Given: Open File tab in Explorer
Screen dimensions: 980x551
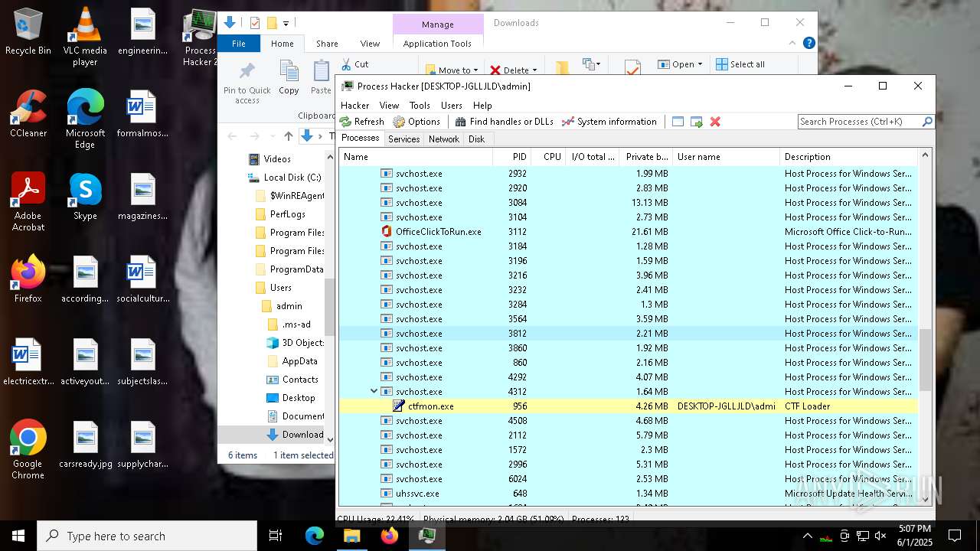Looking at the screenshot, I should 239,44.
